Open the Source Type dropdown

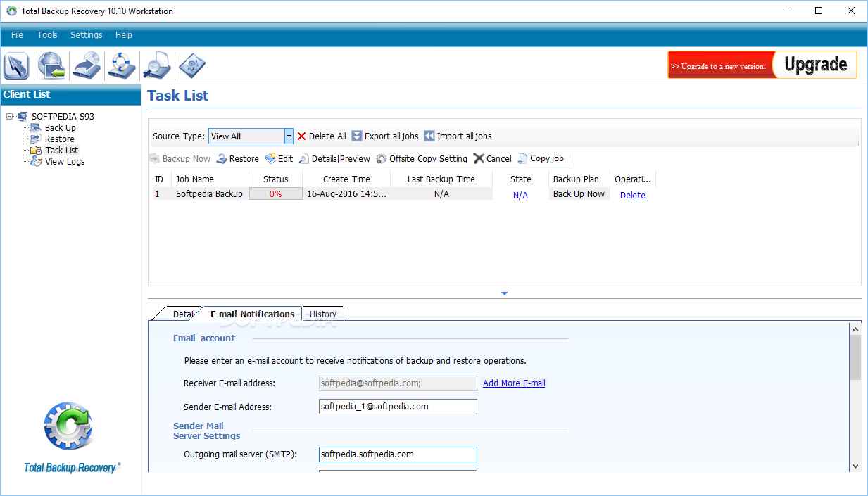pos(289,136)
